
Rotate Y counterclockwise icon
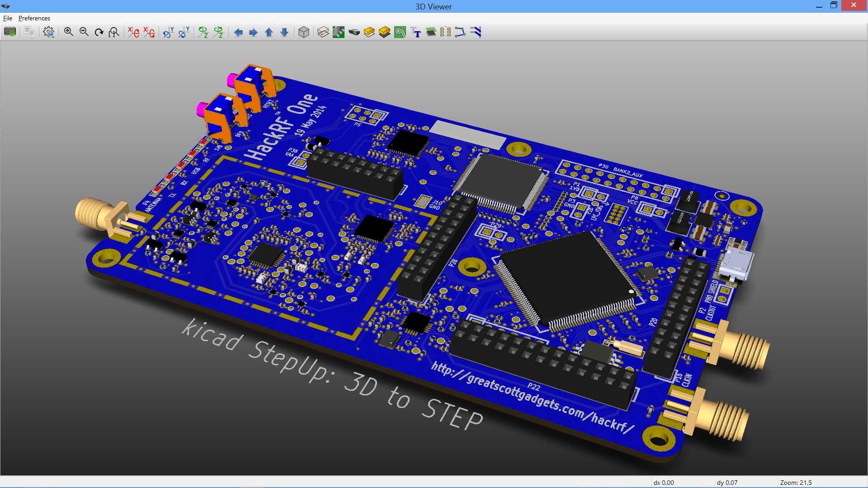click(x=184, y=32)
